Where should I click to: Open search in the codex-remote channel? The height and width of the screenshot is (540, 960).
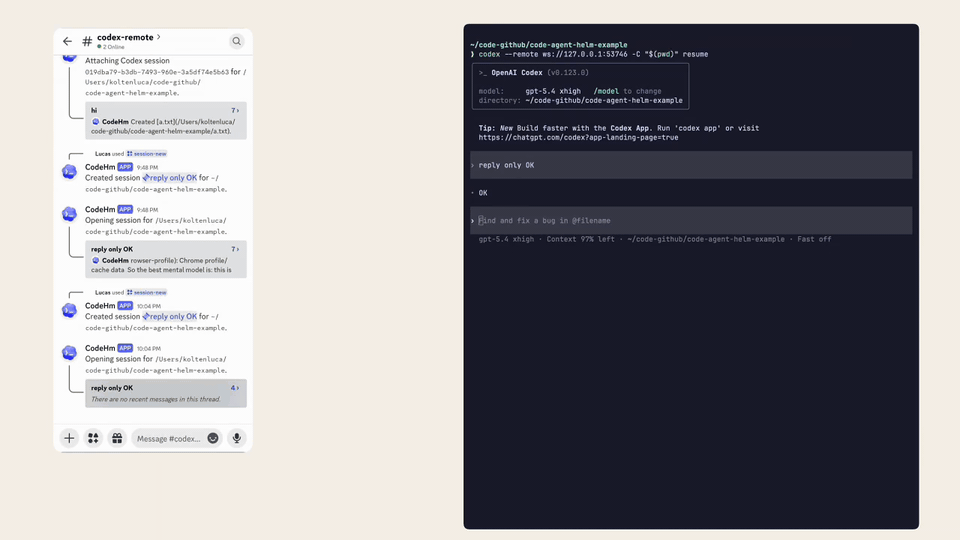point(236,41)
